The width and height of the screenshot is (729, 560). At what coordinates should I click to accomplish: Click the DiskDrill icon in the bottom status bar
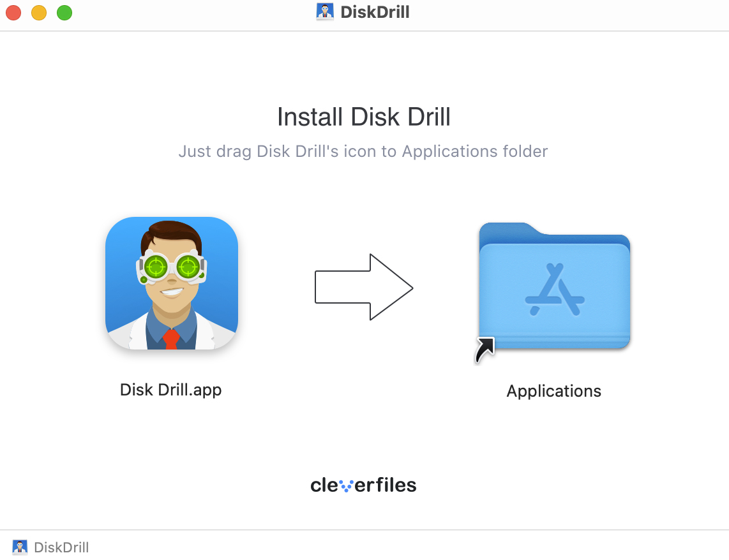[20, 547]
